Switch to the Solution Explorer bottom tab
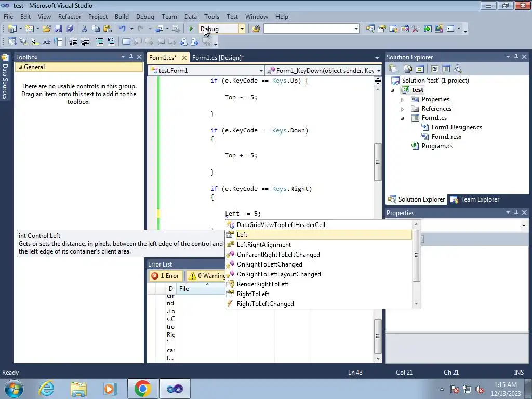 coord(417,199)
